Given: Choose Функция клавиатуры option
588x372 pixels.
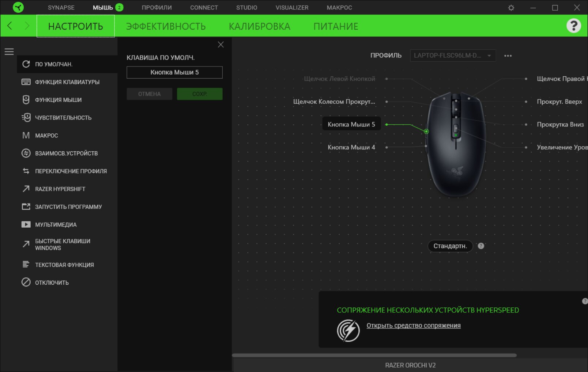Looking at the screenshot, I should [x=67, y=82].
